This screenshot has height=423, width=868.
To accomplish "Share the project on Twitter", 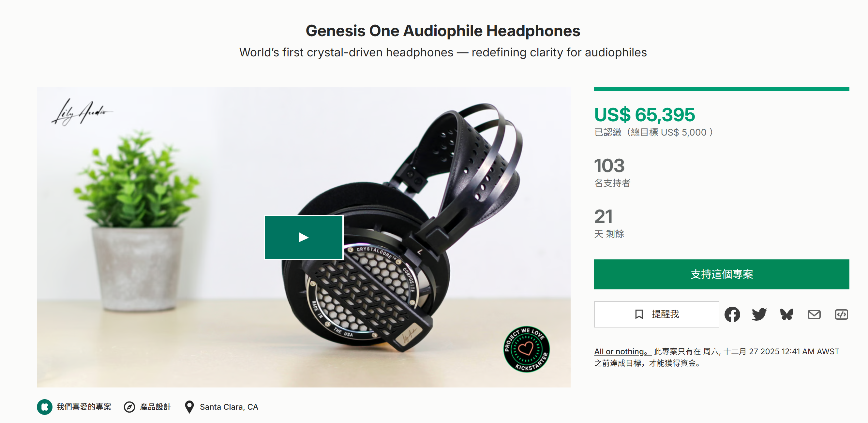I will click(759, 314).
